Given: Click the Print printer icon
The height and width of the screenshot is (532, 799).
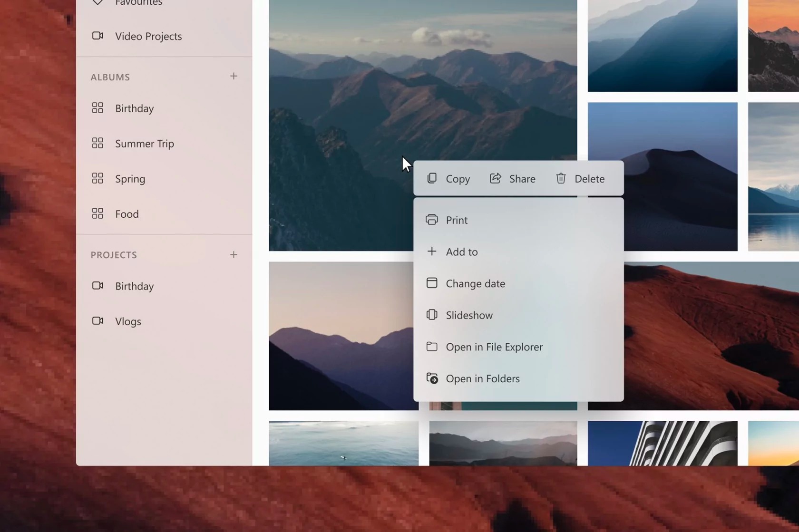Looking at the screenshot, I should [x=432, y=220].
